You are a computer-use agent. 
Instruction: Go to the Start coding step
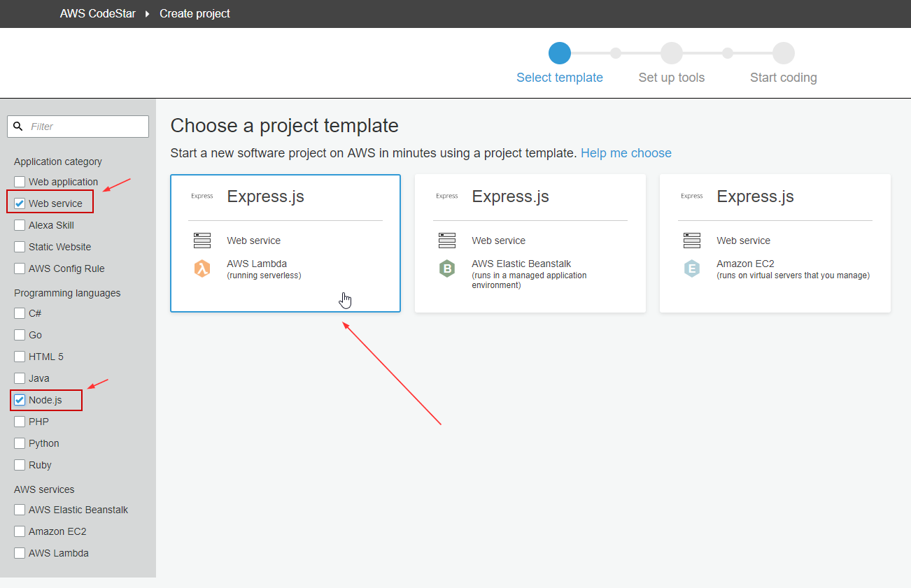click(784, 78)
